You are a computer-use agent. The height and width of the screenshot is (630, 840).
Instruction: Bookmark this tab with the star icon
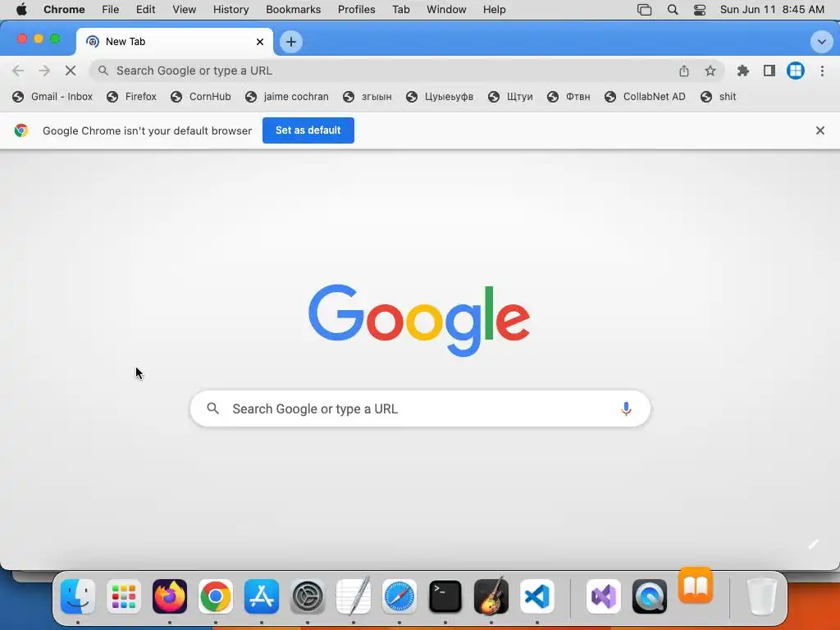[710, 71]
